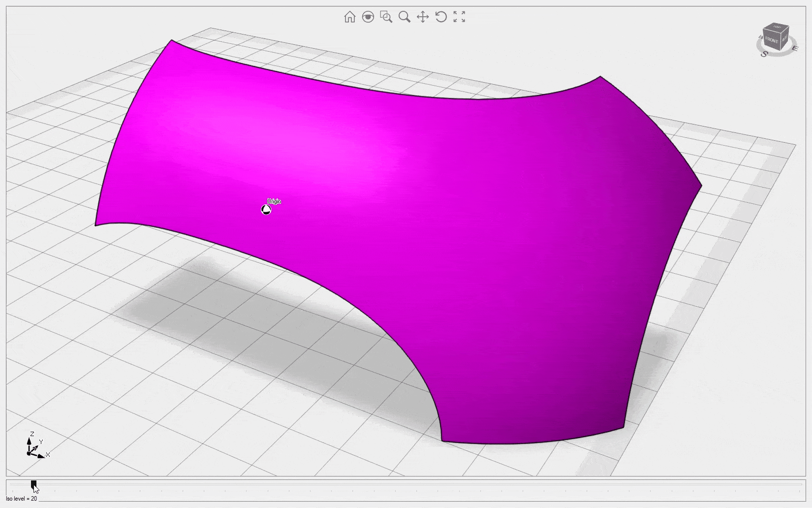Click the right side face of view cube
The width and height of the screenshot is (812, 508).
coord(785,37)
